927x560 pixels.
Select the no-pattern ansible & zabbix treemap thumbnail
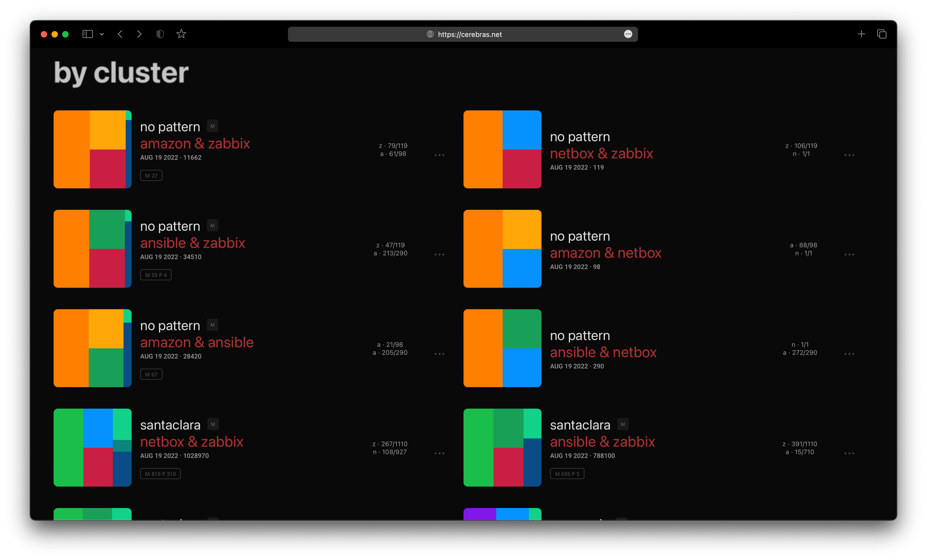pos(92,249)
